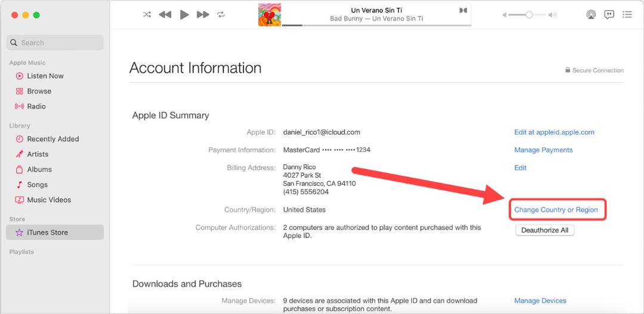This screenshot has width=644, height=314.
Task: Open Radio from the sidebar
Action: pyautogui.click(x=36, y=106)
